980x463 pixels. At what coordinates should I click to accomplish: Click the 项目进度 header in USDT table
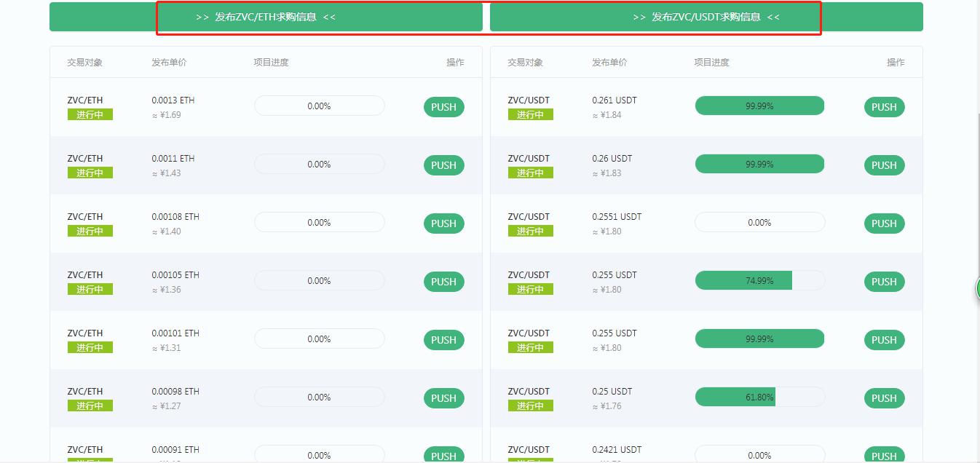click(x=711, y=63)
